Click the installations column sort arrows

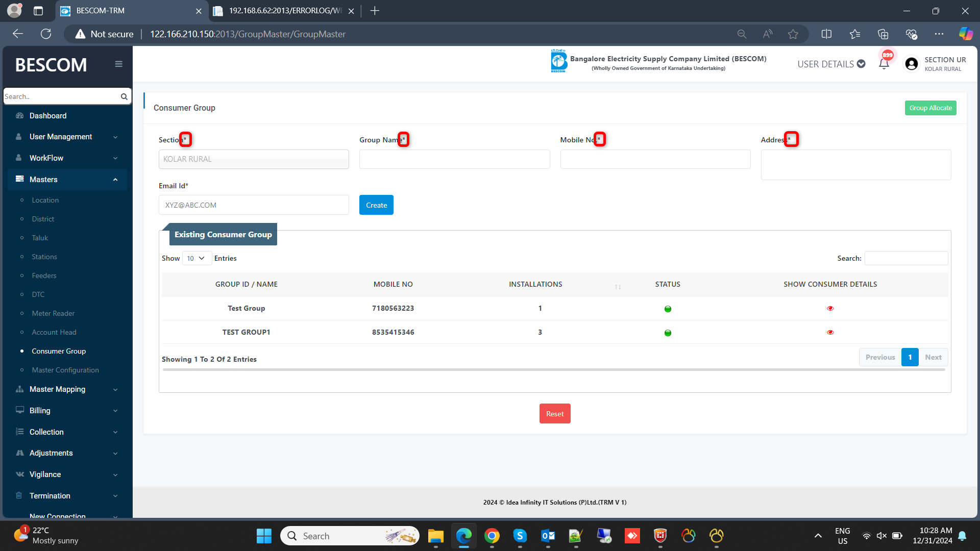pyautogui.click(x=618, y=287)
